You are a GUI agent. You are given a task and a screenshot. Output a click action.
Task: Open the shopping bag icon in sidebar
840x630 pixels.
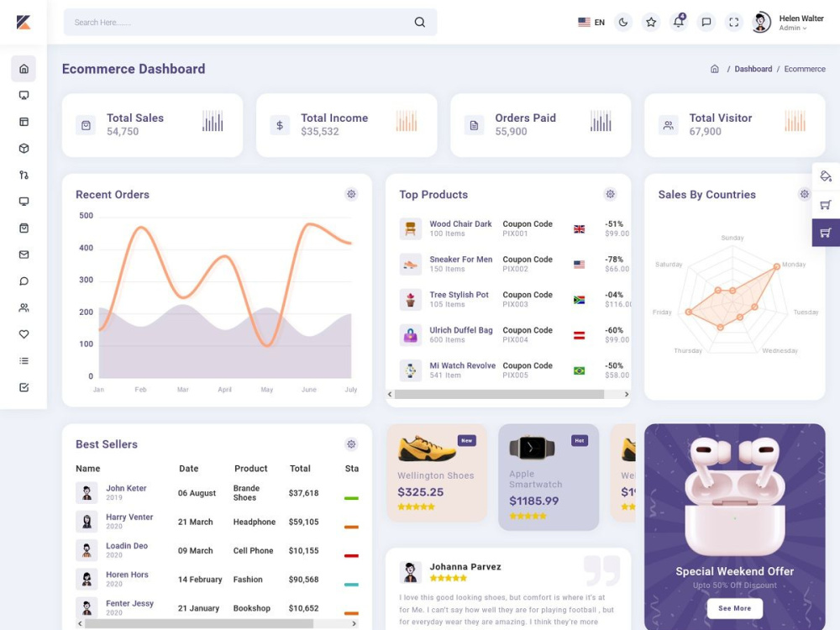tap(24, 228)
